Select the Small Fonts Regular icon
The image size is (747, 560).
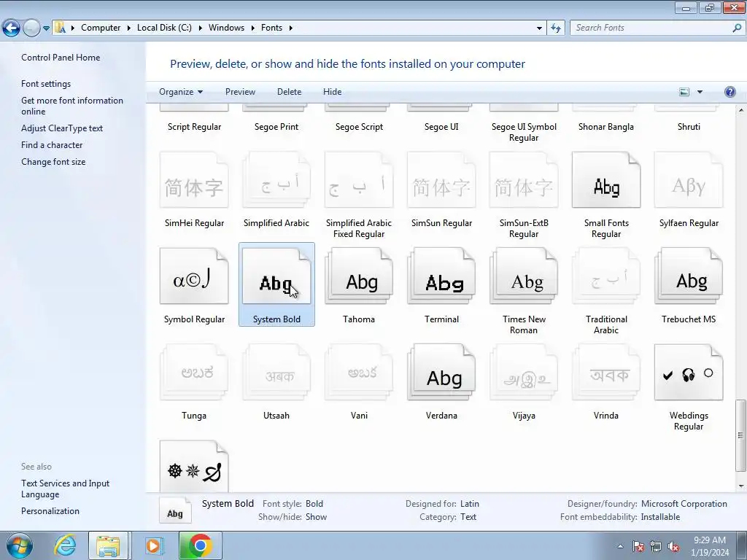coord(606,180)
